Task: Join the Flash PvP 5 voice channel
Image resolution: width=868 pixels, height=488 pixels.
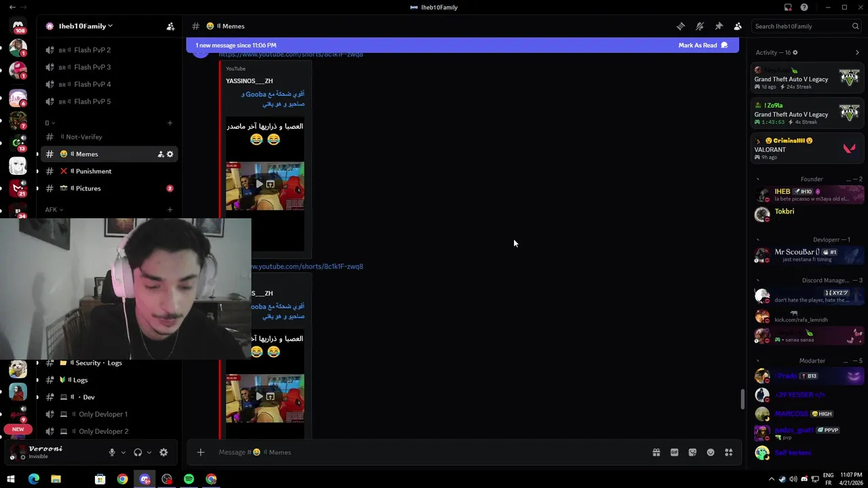Action: (x=108, y=102)
